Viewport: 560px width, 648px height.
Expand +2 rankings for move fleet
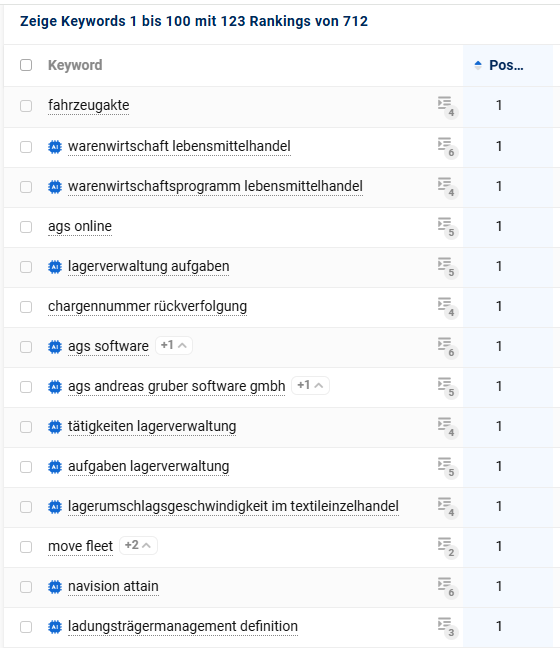point(138,546)
